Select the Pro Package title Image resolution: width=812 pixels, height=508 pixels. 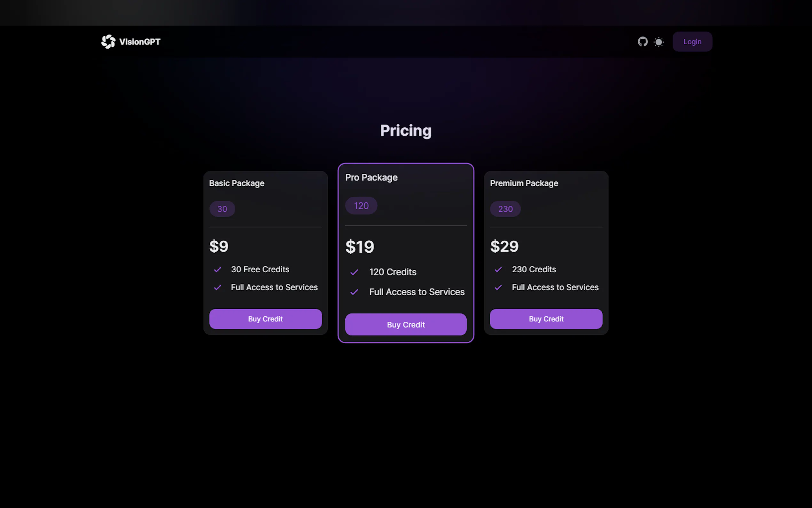371,178
